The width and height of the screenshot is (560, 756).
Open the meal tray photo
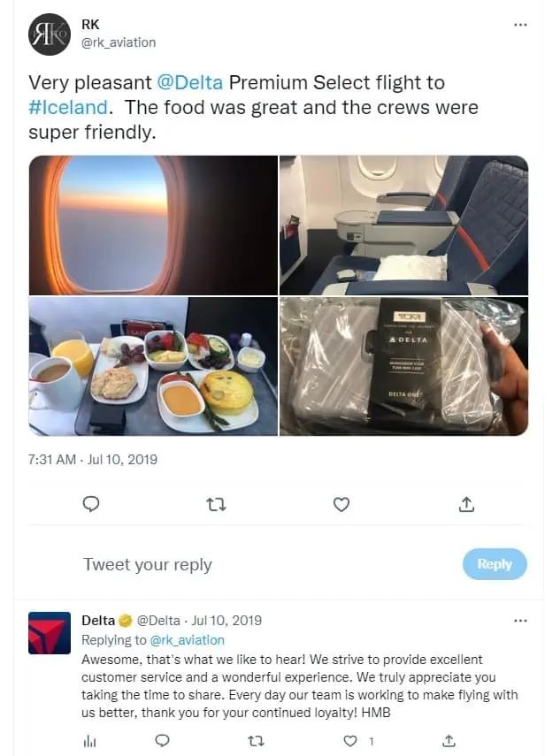pos(153,366)
